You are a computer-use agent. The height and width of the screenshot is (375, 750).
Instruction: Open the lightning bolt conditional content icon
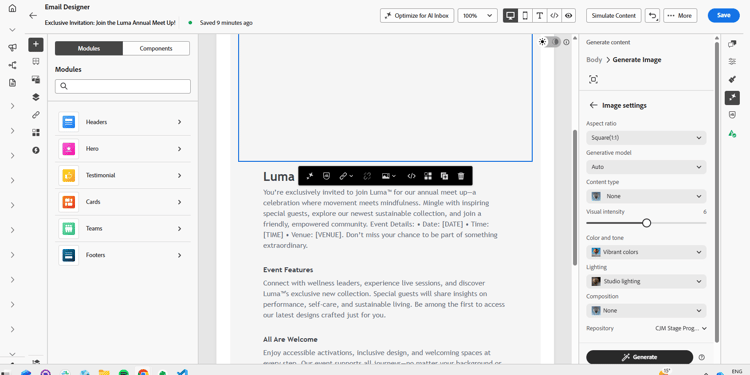tap(36, 150)
